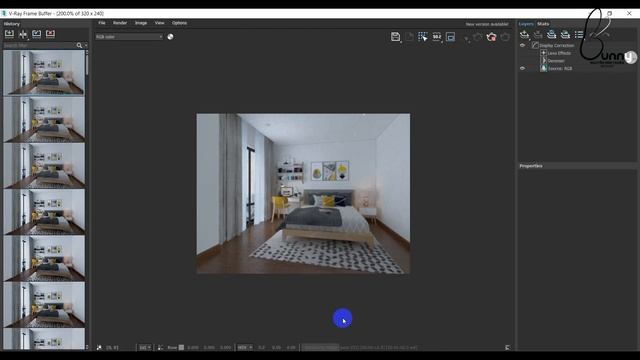This screenshot has width=640, height=360.
Task: Activate the region render cursor icon
Action: click(x=423, y=37)
